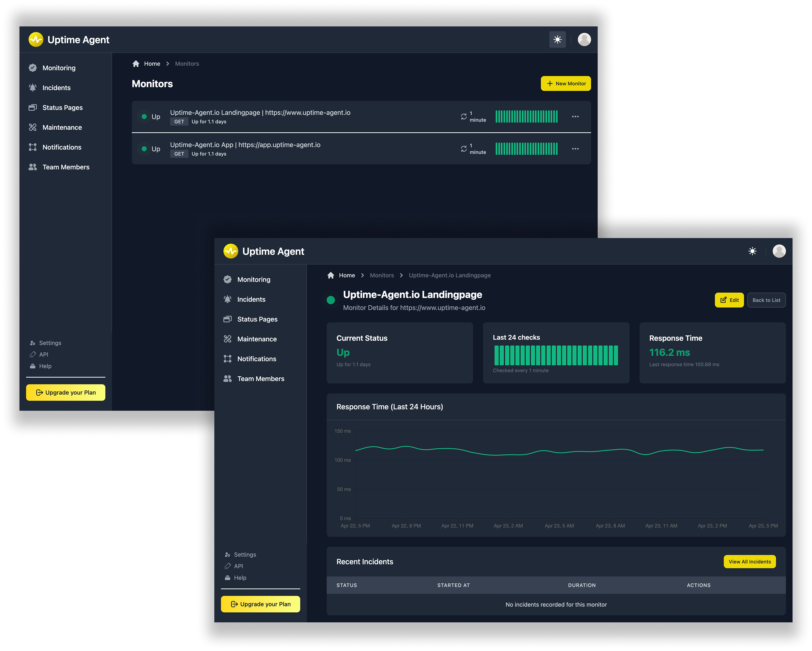Click the Status Pages icon in the Monitors window

click(33, 108)
